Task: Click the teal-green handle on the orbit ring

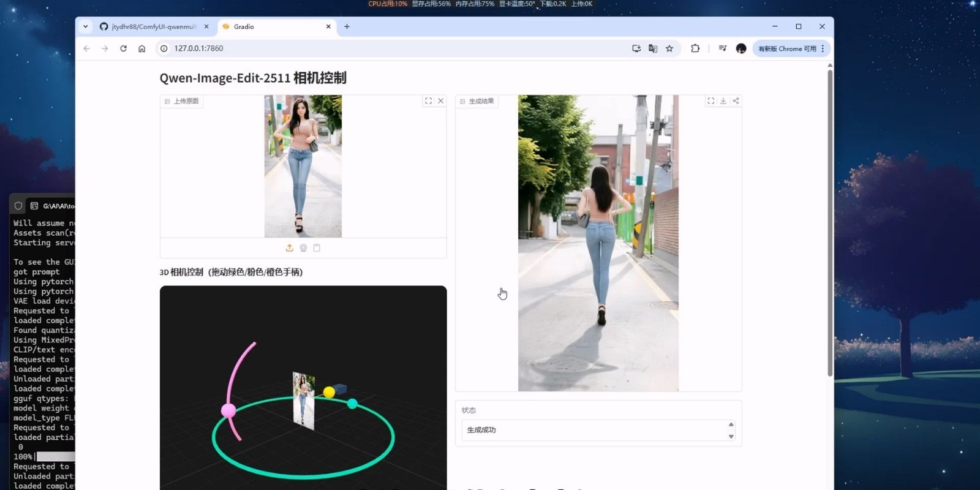Action: (352, 403)
